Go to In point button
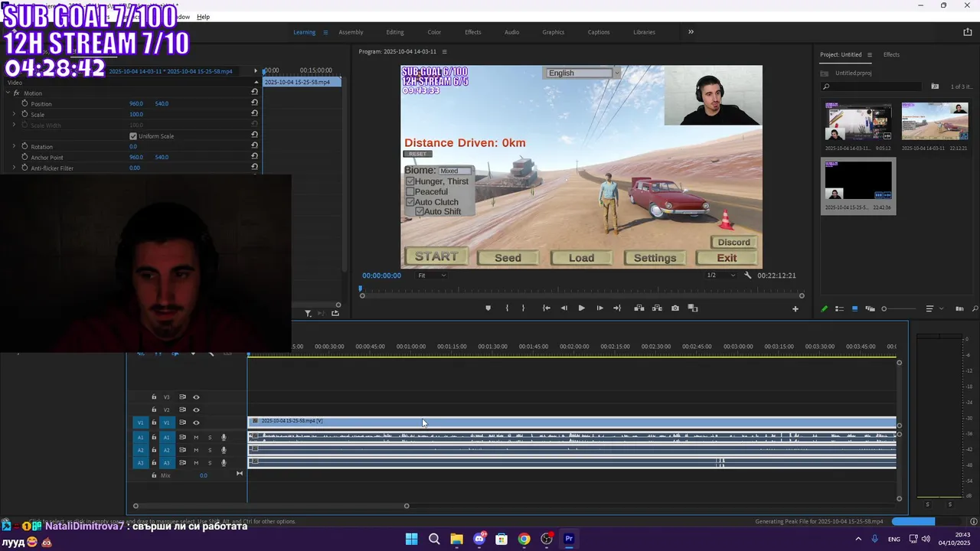 tap(546, 308)
